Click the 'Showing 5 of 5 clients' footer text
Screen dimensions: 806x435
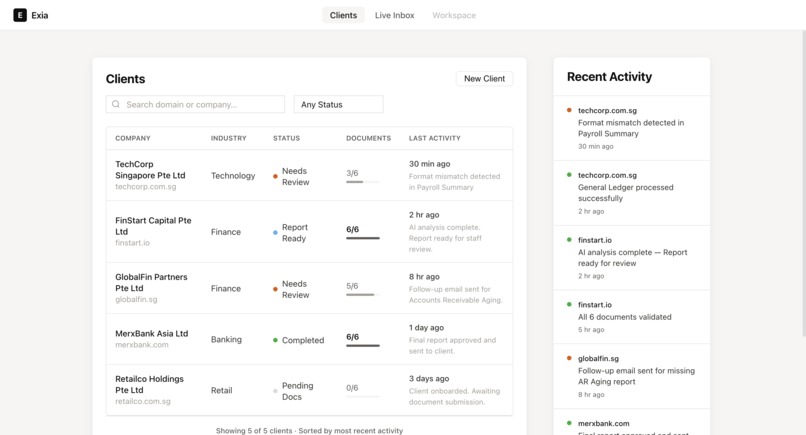(309, 430)
